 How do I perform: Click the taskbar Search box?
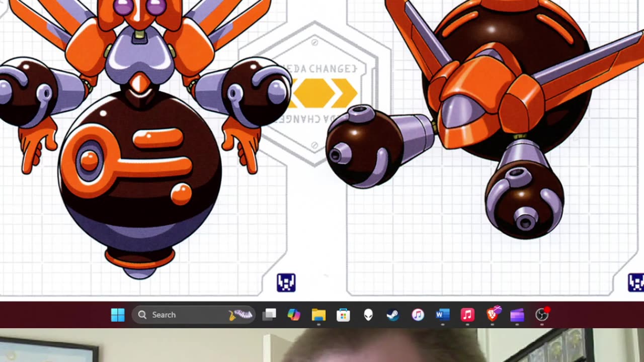pyautogui.click(x=194, y=315)
